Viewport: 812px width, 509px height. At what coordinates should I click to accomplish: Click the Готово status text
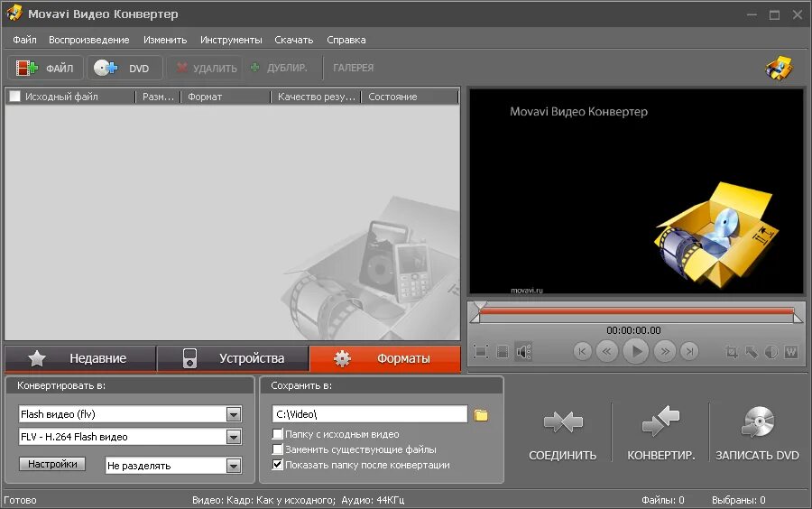20,500
